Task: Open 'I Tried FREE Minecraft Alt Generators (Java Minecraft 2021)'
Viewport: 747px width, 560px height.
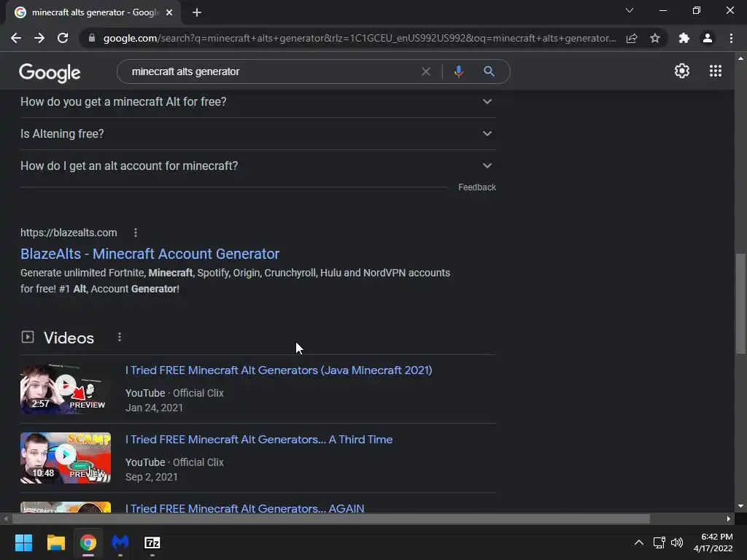Action: tap(279, 370)
